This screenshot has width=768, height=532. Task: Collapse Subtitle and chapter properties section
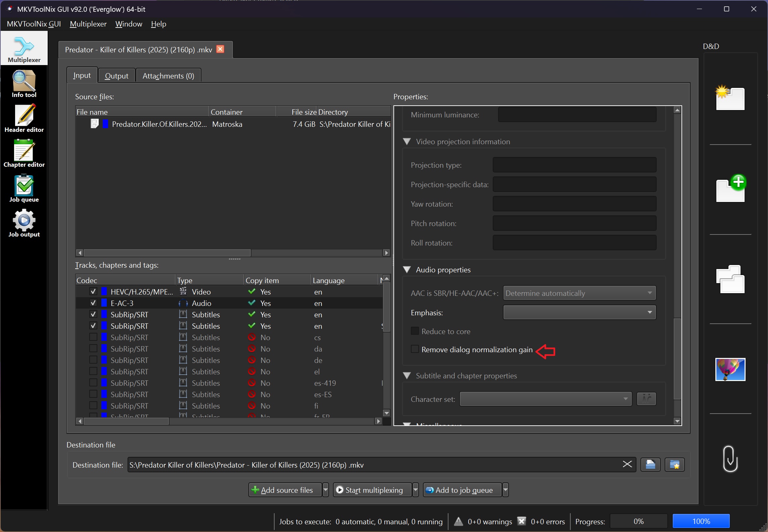(x=407, y=376)
